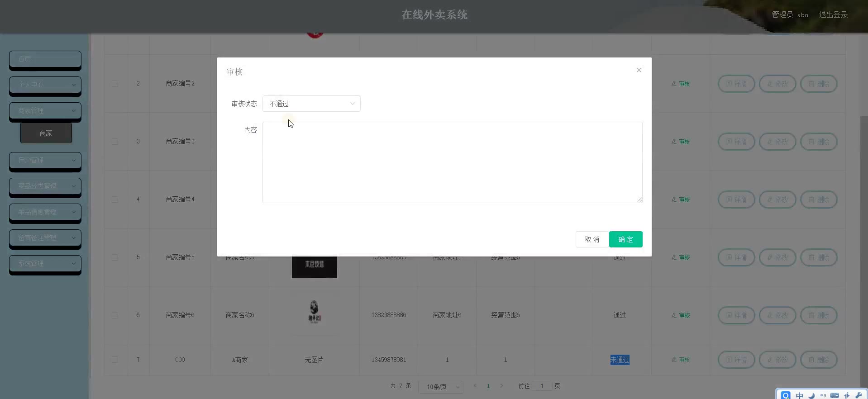The height and width of the screenshot is (399, 868).
Task: Click 修改 for row 000
Action: point(777,360)
